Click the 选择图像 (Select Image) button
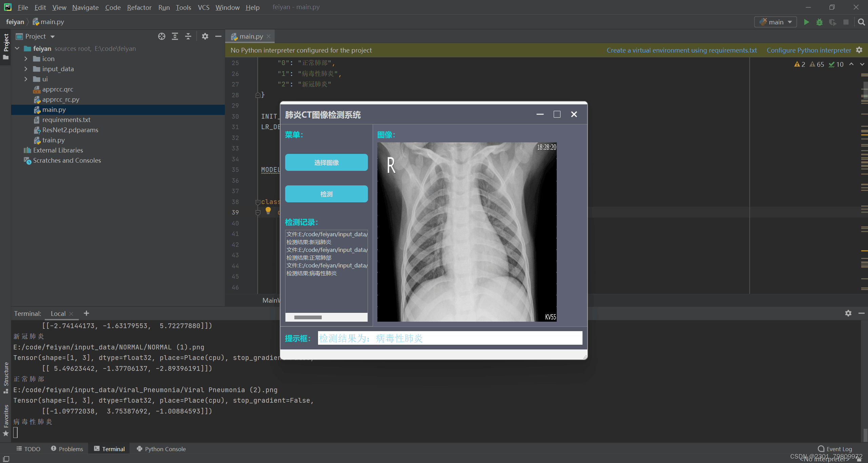The height and width of the screenshot is (463, 868). [x=327, y=162]
